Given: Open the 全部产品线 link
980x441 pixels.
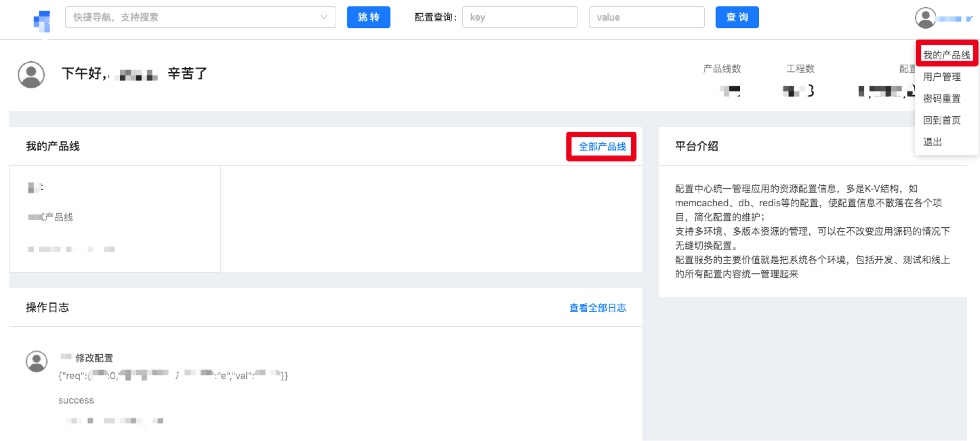Looking at the screenshot, I should pyautogui.click(x=602, y=147).
